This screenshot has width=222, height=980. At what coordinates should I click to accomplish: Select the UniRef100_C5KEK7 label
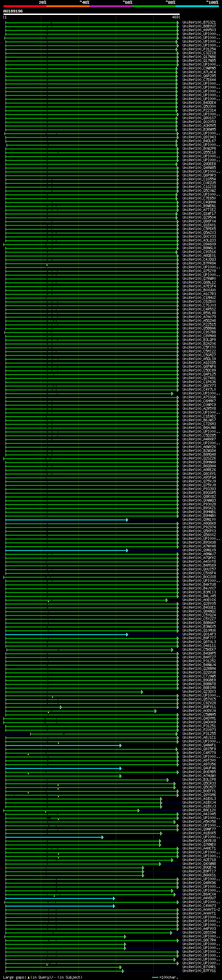pyautogui.click(x=199, y=649)
